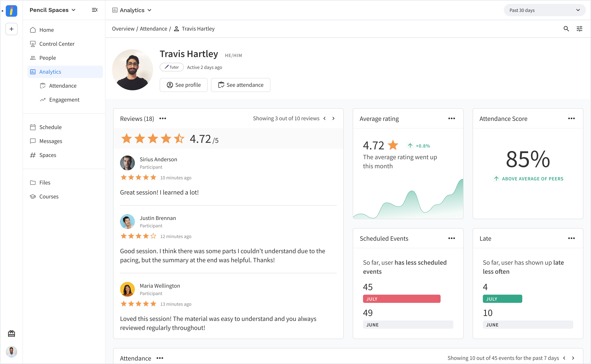
Task: Click the Justin Brennan reviewer name
Action: click(x=158, y=218)
